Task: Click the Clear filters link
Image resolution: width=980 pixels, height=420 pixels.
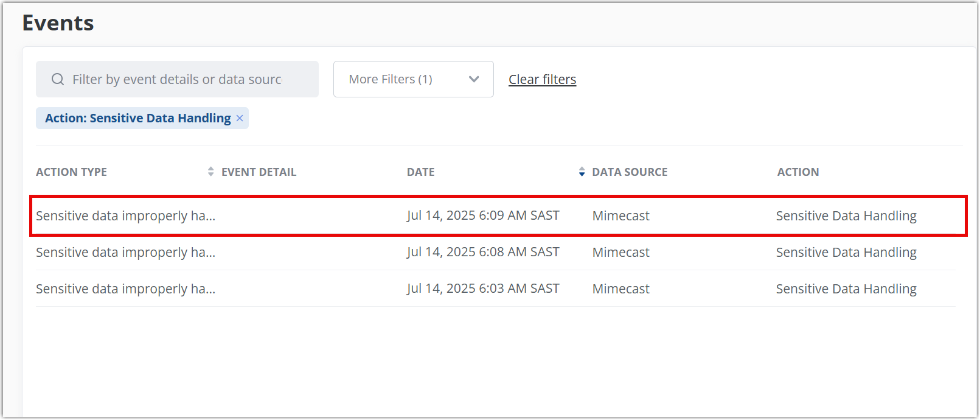Action: [x=542, y=79]
